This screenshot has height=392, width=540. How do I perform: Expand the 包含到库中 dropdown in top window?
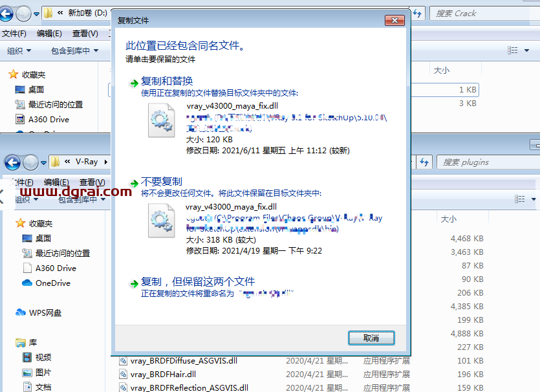tap(74, 50)
